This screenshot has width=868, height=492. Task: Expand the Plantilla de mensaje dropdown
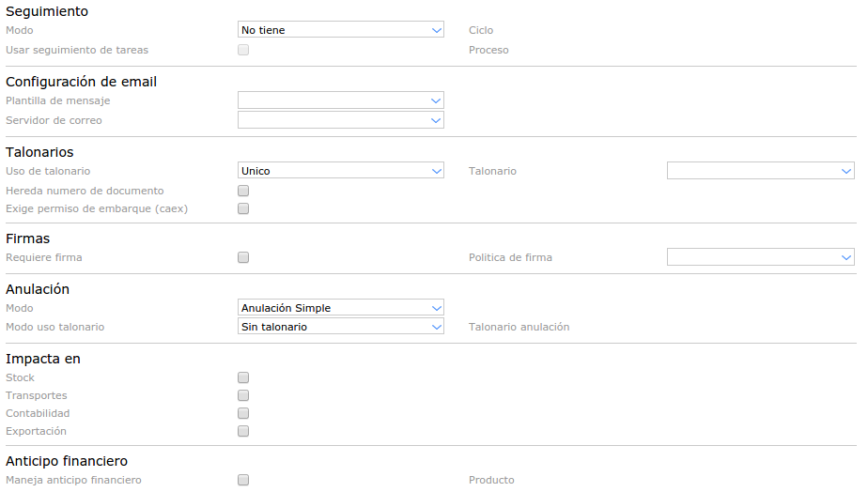(x=340, y=100)
